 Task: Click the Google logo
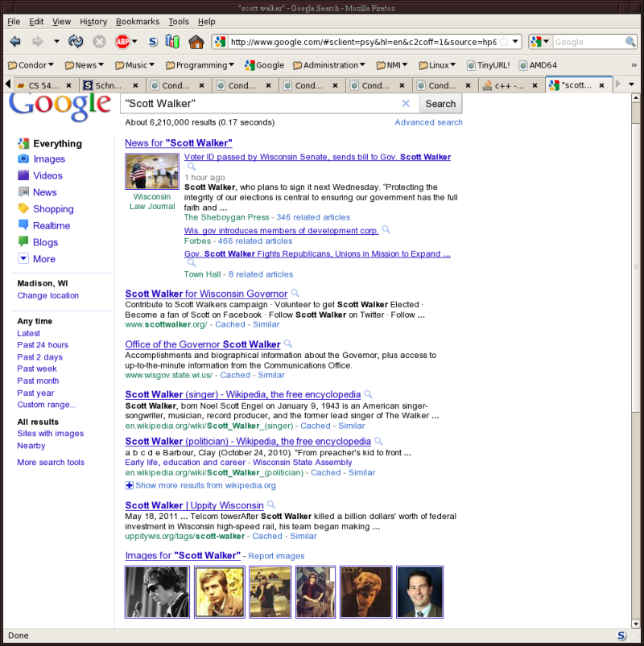[60, 105]
